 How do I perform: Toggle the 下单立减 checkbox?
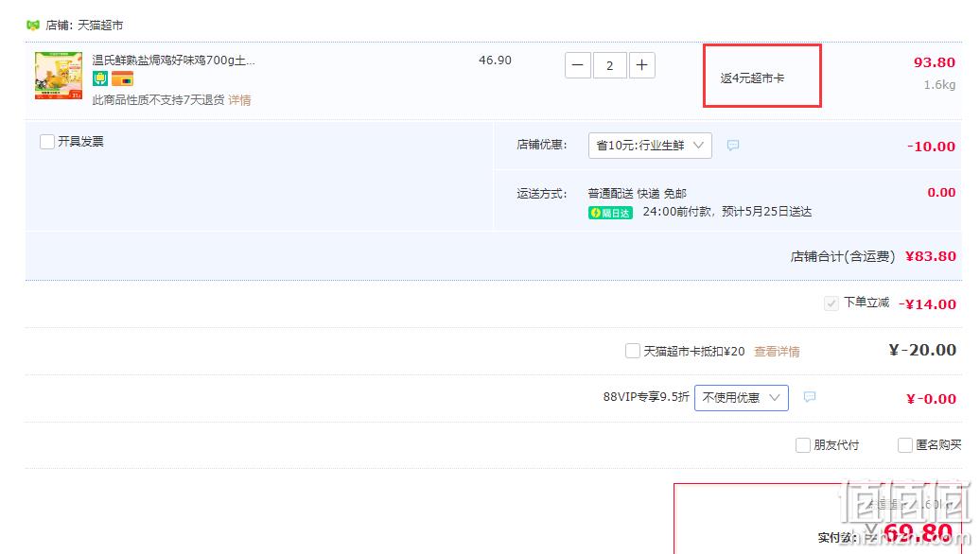[x=831, y=303]
